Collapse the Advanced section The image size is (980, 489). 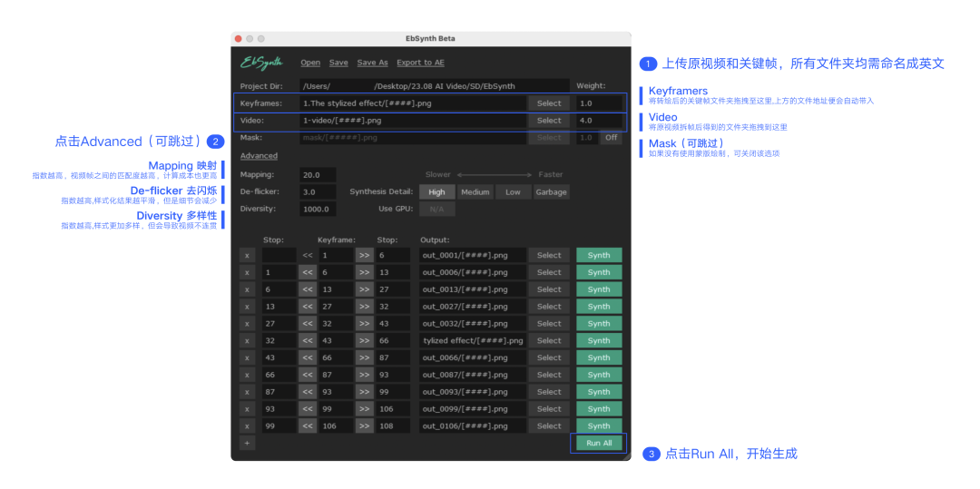tap(259, 156)
